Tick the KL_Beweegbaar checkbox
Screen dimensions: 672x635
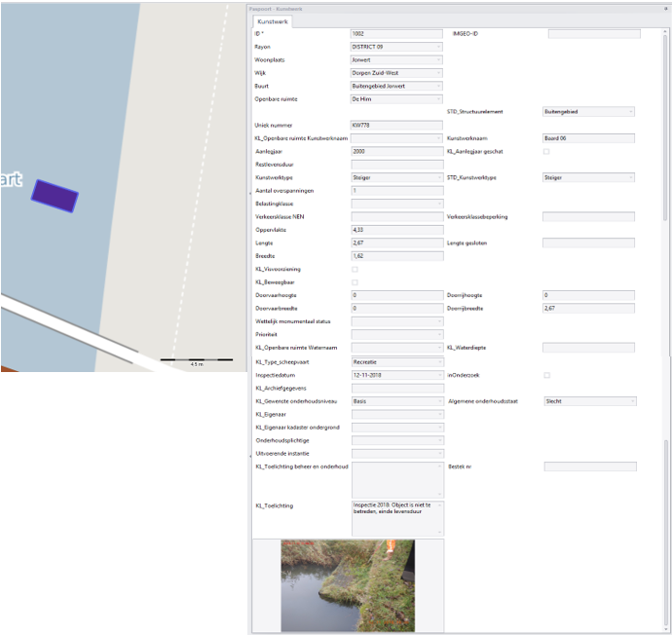[355, 282]
